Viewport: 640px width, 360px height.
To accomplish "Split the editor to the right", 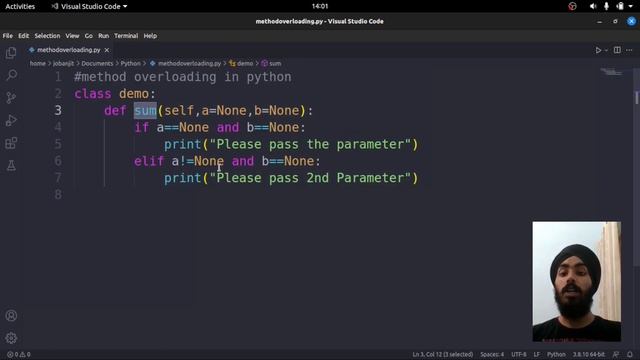I will (617, 50).
